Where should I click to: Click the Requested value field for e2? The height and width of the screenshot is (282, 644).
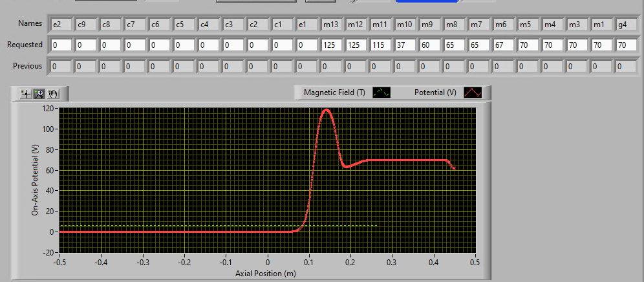pos(61,45)
